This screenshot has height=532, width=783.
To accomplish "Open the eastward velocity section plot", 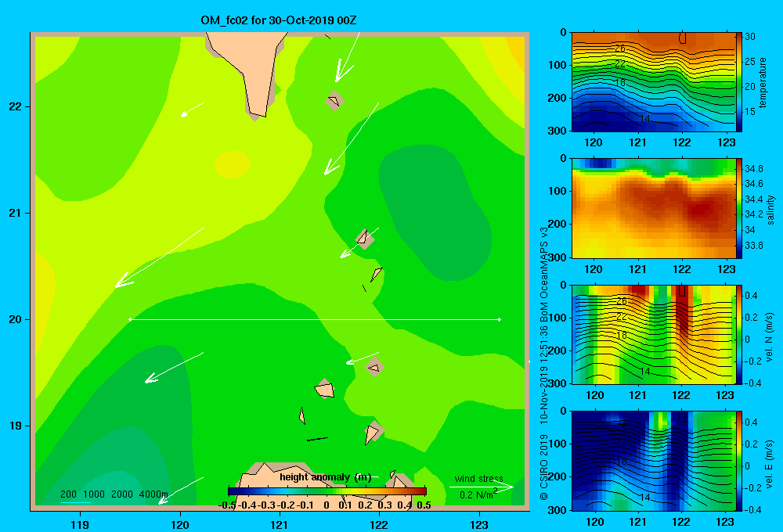I will click(653, 461).
